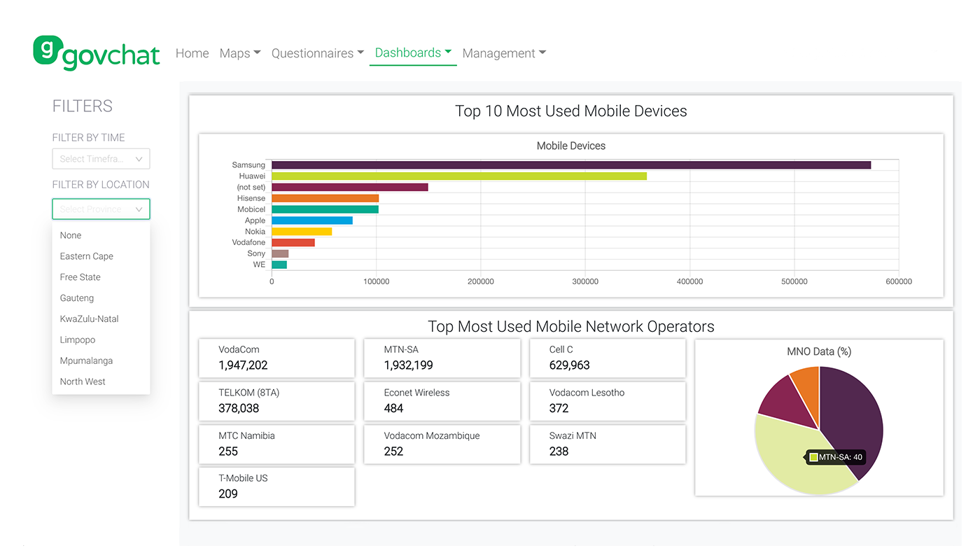Click the MTN-SA: 40 tooltip
The height and width of the screenshot is (560, 980).
click(835, 457)
